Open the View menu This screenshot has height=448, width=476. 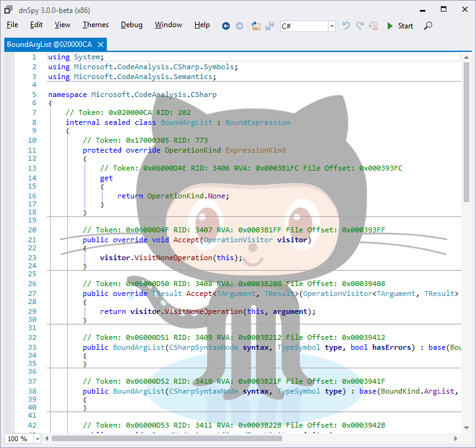tap(62, 25)
